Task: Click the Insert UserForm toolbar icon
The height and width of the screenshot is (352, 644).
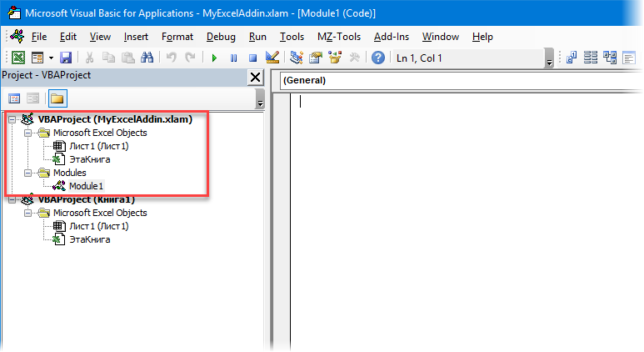Action: point(37,58)
